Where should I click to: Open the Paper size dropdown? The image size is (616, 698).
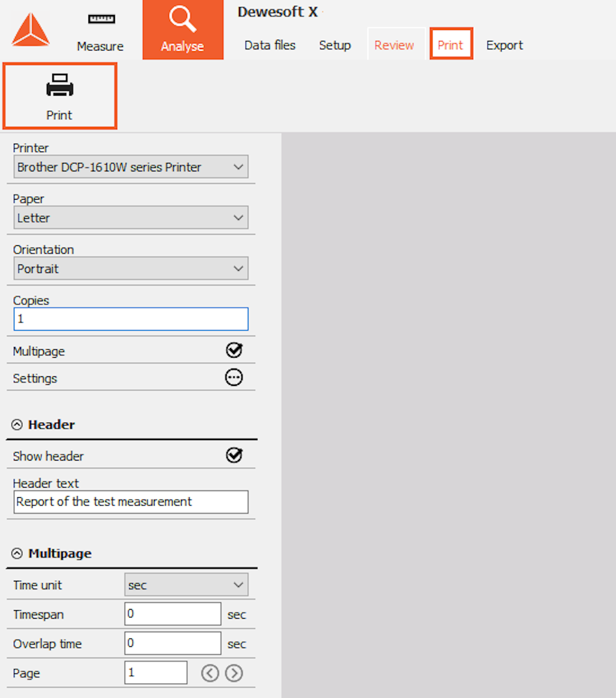pos(131,218)
